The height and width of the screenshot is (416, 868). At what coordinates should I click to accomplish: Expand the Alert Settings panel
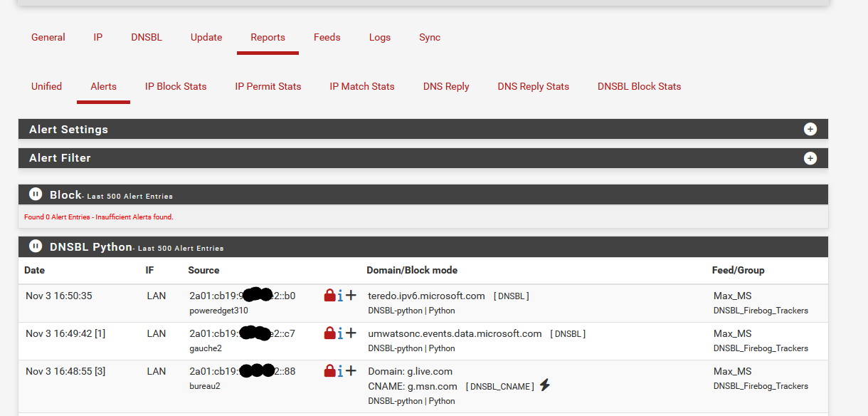pyautogui.click(x=810, y=129)
